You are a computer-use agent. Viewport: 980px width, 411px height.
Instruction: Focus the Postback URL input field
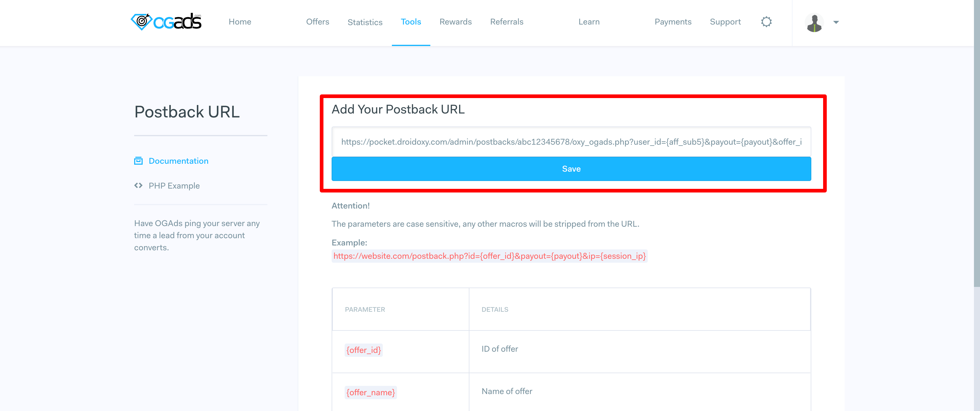(x=571, y=142)
